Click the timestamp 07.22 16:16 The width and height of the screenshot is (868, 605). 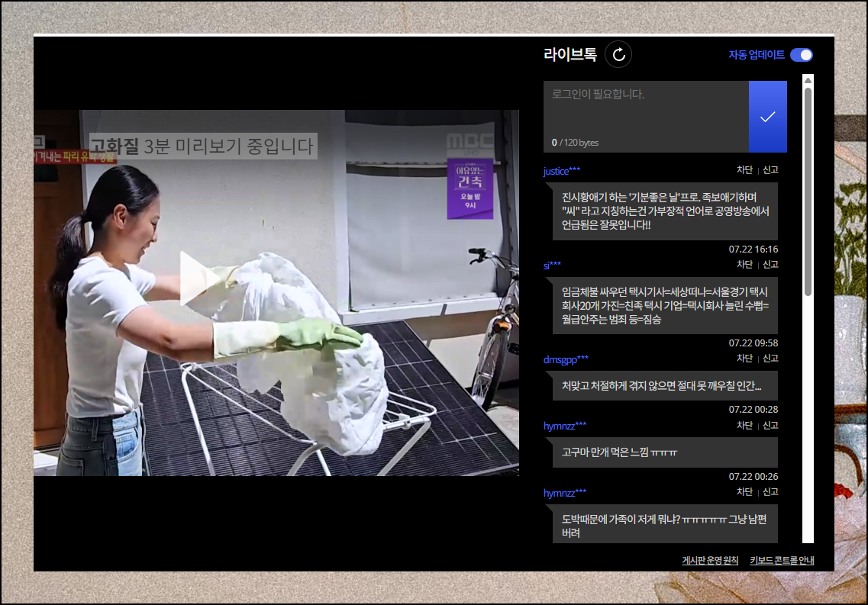tap(753, 249)
